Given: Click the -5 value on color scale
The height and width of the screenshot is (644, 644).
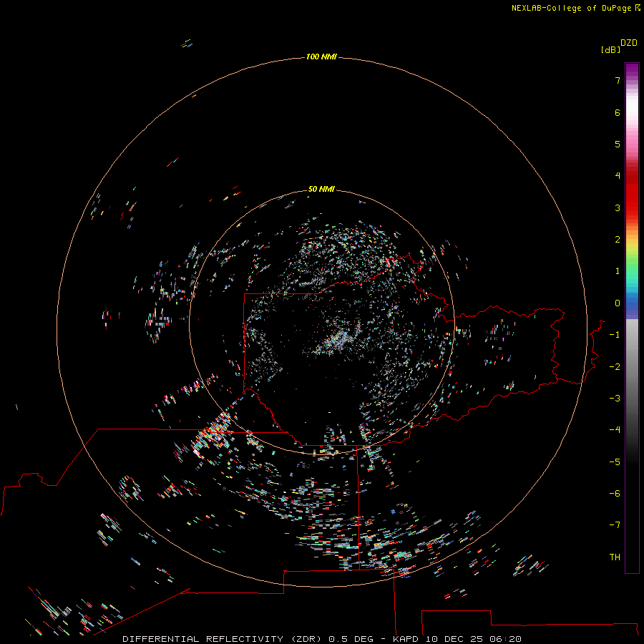Looking at the screenshot, I should [x=615, y=462].
